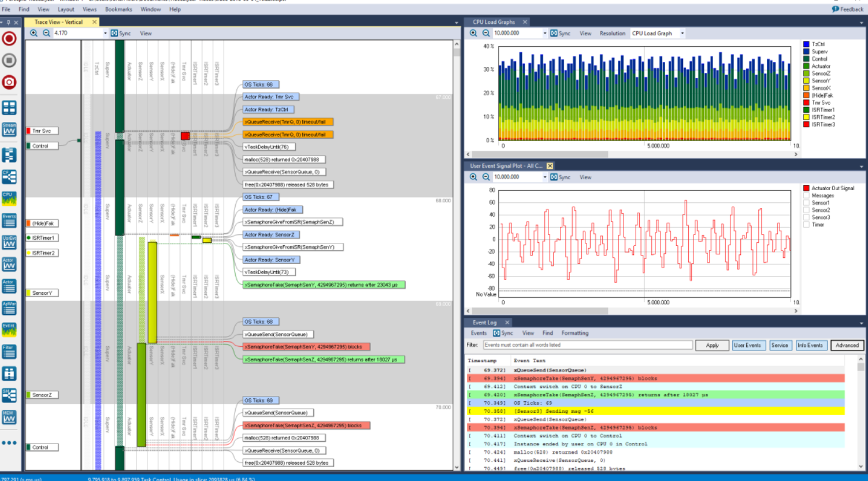The height and width of the screenshot is (481, 868).
Task: Zoom out in the CPU Load Graphs panel
Action: (x=486, y=34)
